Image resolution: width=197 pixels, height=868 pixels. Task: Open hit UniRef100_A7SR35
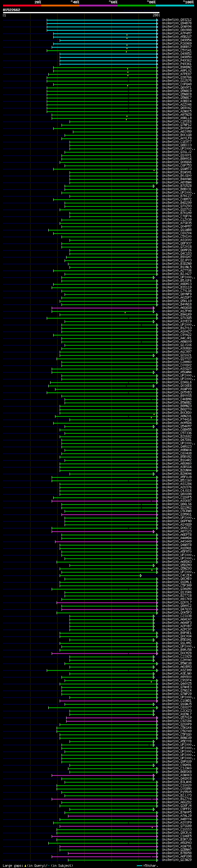pos(176,223)
